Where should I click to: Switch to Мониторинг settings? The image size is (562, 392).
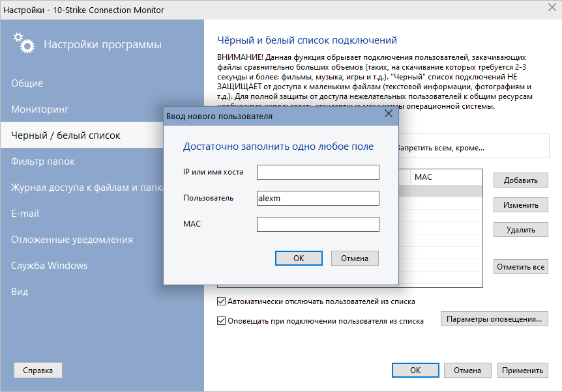point(39,109)
